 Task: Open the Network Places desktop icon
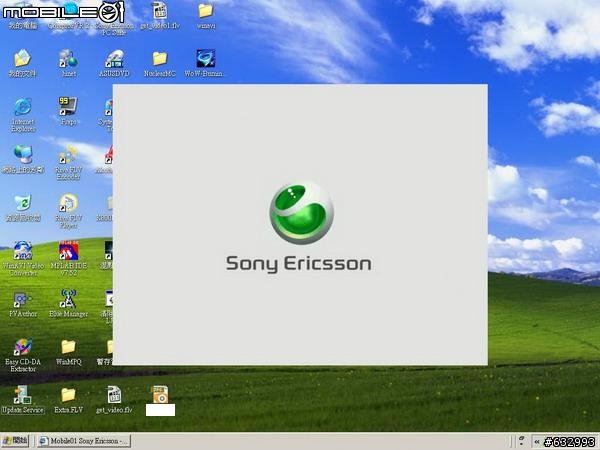click(23, 160)
